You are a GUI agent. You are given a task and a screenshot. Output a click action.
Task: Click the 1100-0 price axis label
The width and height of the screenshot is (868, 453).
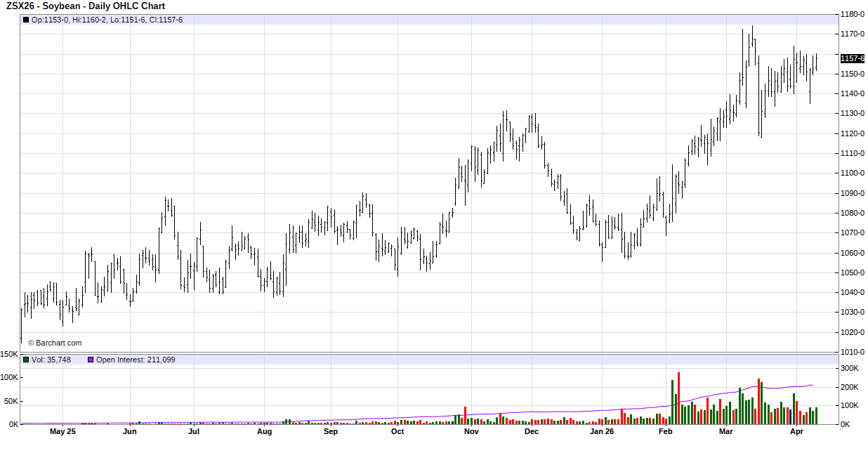click(852, 173)
